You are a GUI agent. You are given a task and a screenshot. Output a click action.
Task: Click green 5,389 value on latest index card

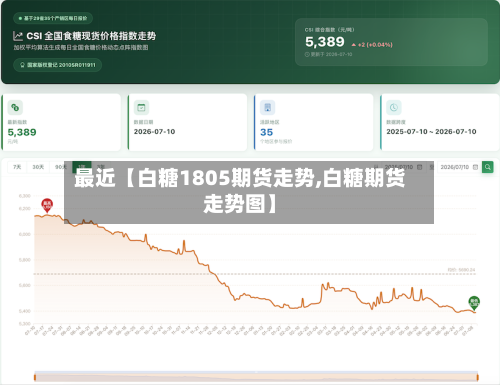(22, 132)
